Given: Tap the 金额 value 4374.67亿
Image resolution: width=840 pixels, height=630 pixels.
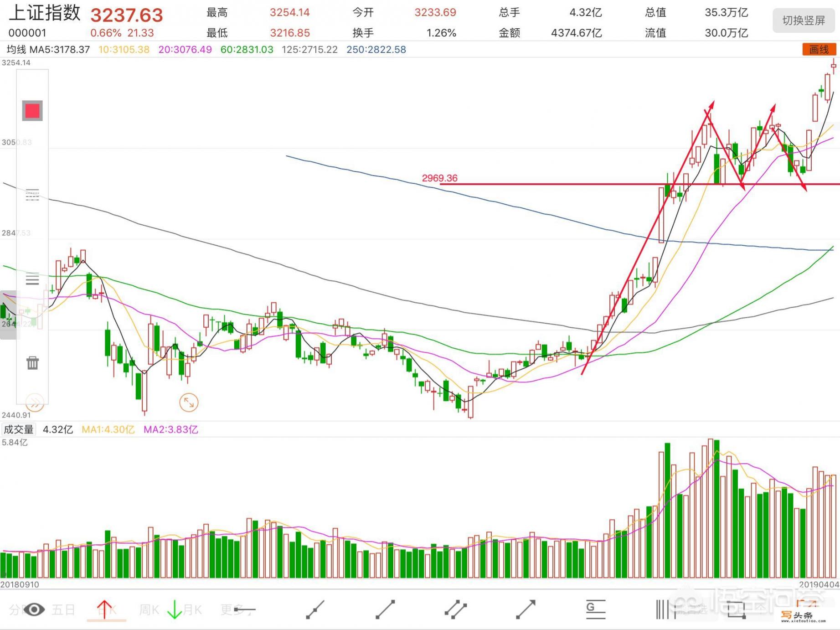Looking at the screenshot, I should coord(577,33).
